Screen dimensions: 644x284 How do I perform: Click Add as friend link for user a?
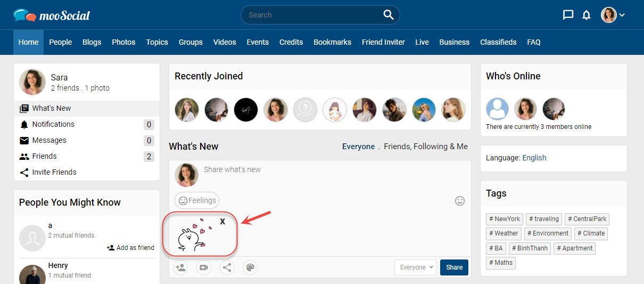(x=130, y=248)
